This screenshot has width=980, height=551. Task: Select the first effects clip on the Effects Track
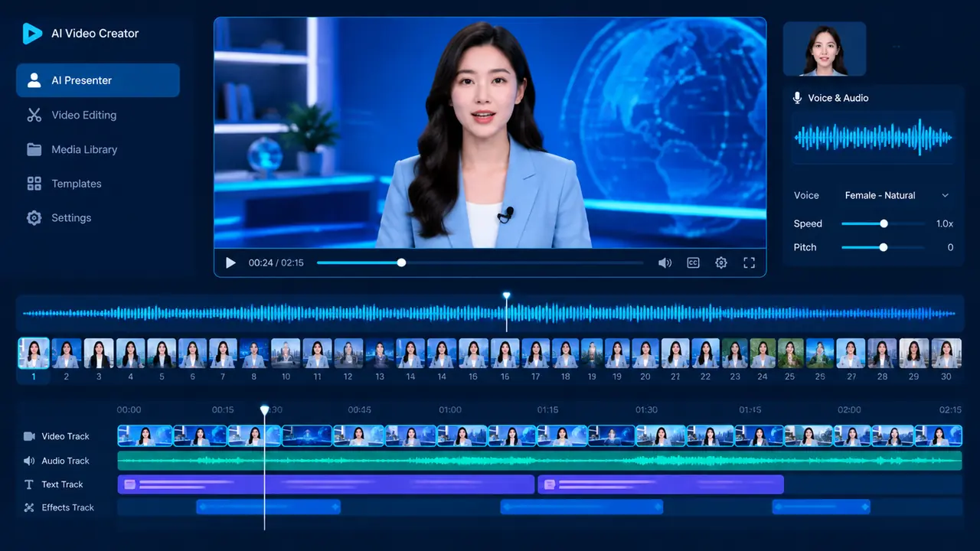(x=269, y=507)
